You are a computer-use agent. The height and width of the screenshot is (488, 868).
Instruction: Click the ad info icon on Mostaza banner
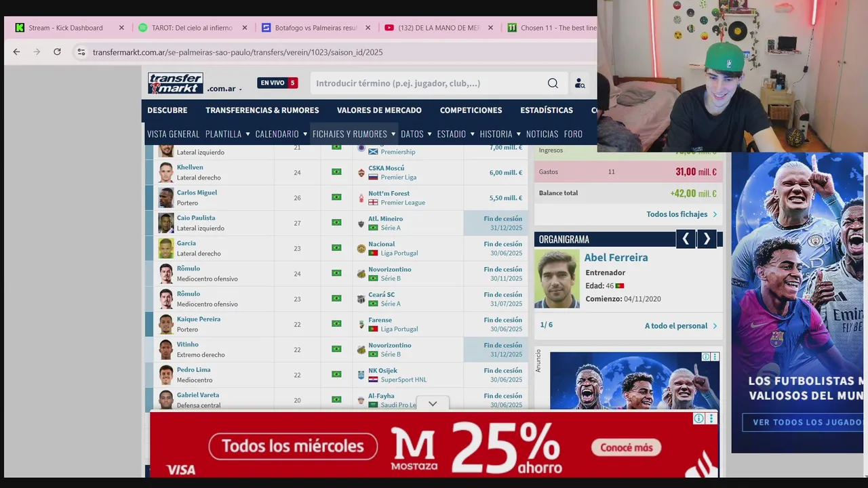698,419
